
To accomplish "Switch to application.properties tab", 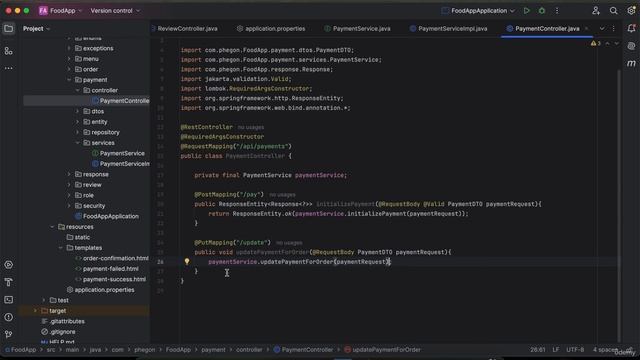I will pyautogui.click(x=271, y=29).
